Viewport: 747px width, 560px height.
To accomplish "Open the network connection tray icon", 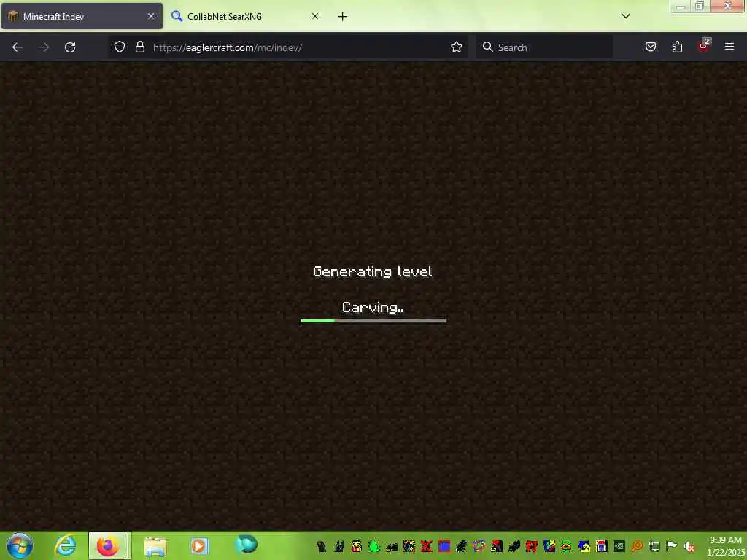I will (654, 546).
